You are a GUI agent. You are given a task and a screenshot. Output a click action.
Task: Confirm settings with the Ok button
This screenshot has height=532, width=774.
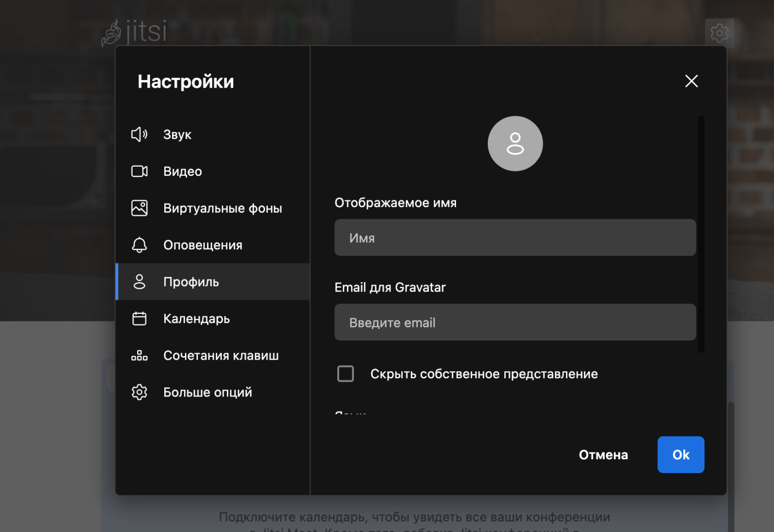tap(680, 454)
